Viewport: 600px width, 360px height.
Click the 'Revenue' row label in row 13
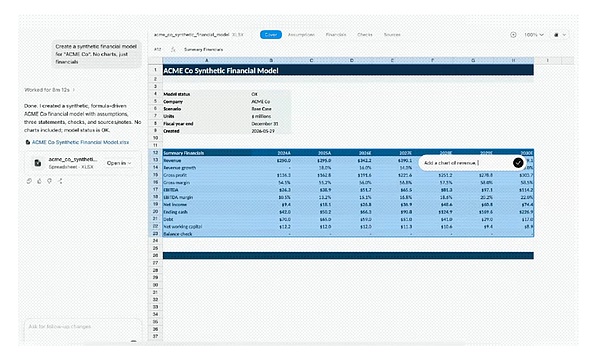pyautogui.click(x=207, y=160)
